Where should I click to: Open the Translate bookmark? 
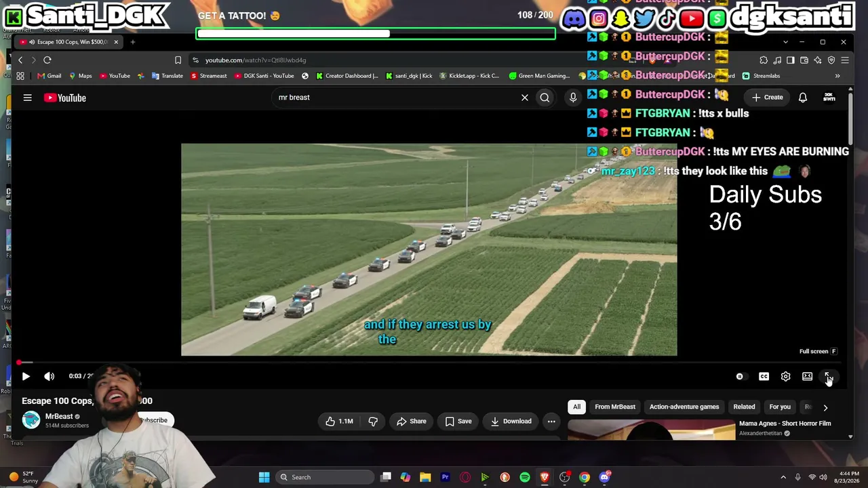click(167, 76)
